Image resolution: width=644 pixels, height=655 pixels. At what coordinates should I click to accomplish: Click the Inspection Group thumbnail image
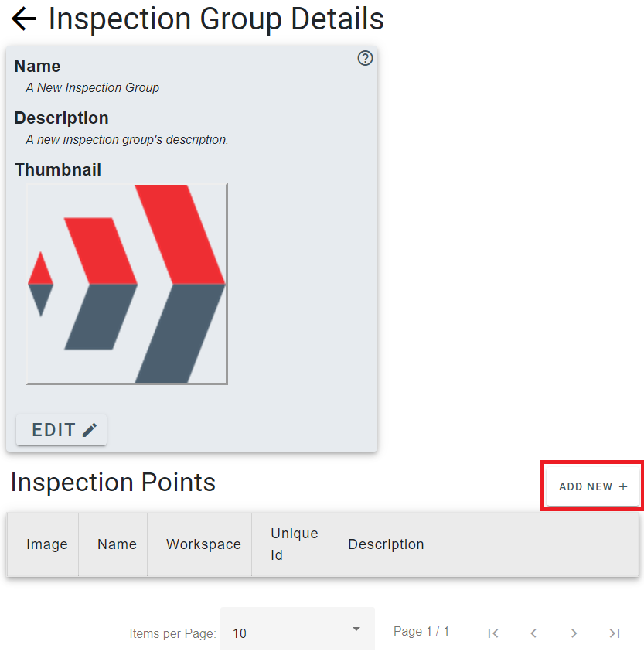tap(128, 283)
